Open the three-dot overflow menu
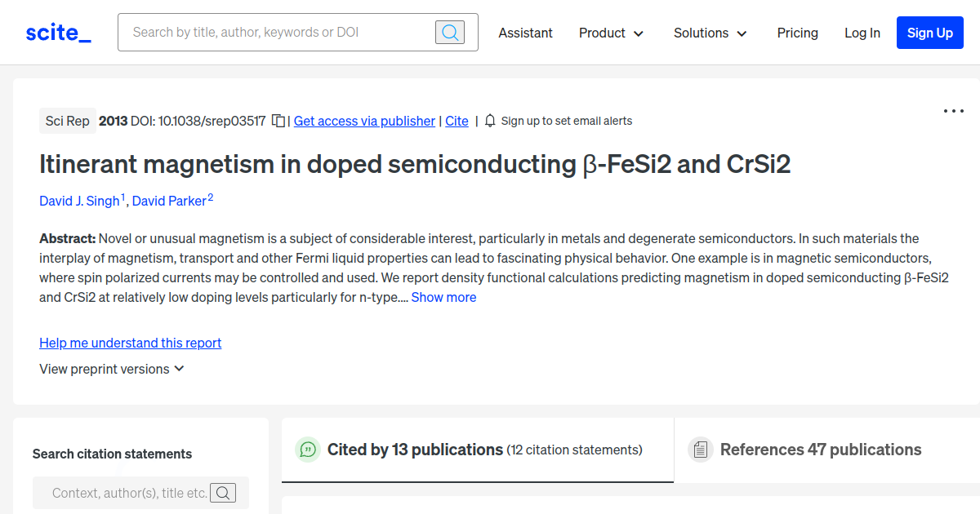The width and height of the screenshot is (980, 514). click(953, 110)
